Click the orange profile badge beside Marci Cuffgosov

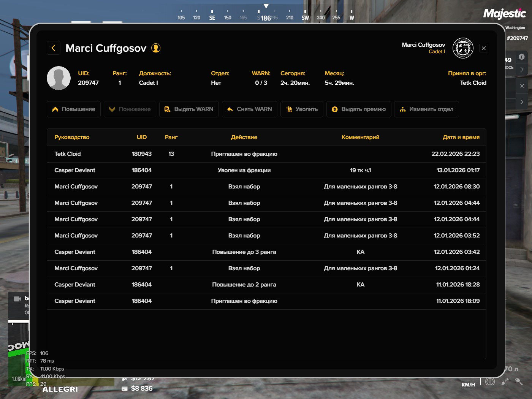point(156,48)
